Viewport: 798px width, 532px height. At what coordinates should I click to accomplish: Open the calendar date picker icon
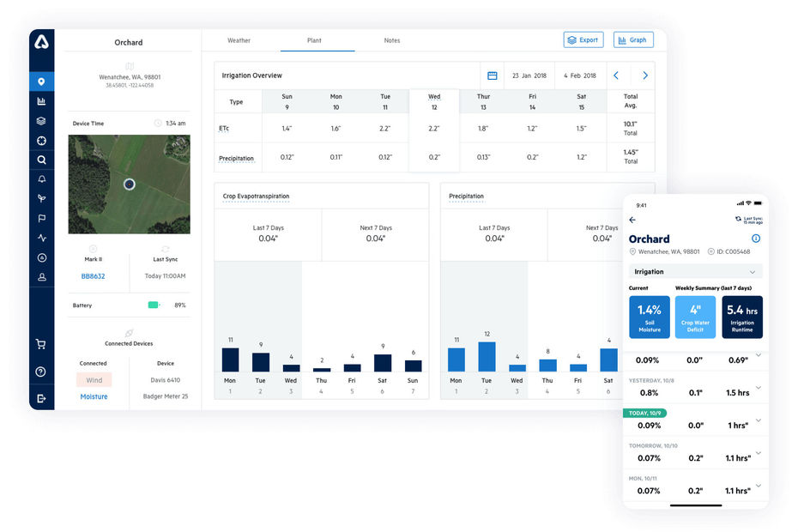pos(493,76)
